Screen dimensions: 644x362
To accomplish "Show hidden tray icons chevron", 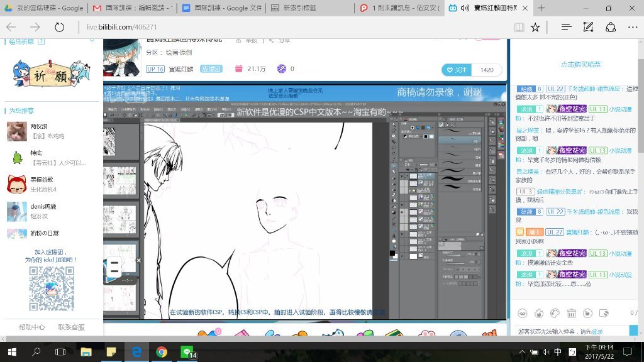I will point(522,352).
